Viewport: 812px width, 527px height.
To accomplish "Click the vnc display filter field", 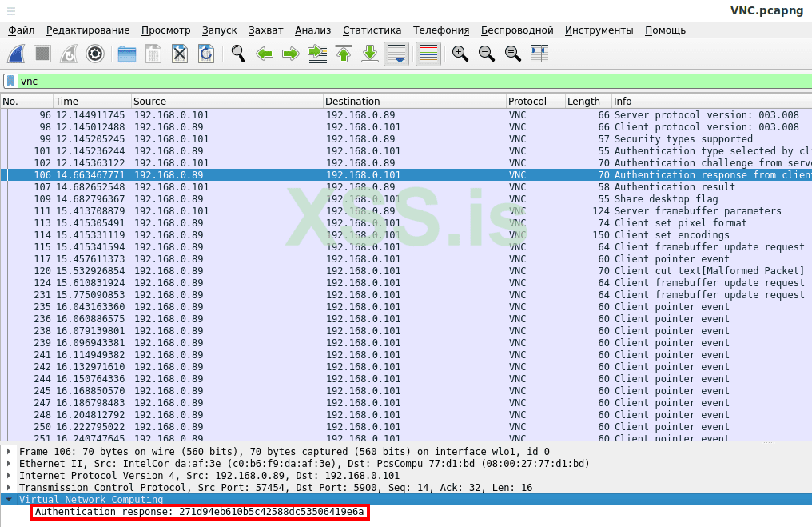I will point(400,82).
